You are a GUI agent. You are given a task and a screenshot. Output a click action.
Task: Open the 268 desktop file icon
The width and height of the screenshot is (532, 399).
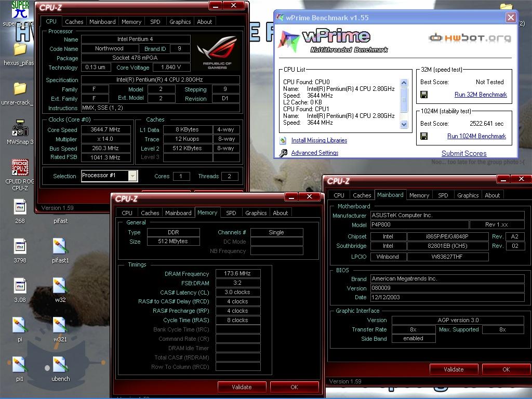(x=20, y=207)
